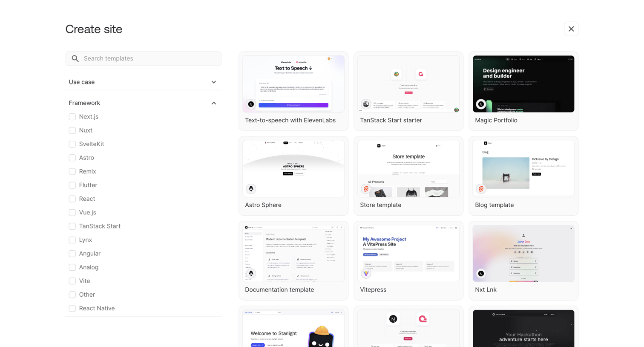Click the Next.js badge on Nxt Lnk card
This screenshot has width=644, height=347.
[x=481, y=273]
